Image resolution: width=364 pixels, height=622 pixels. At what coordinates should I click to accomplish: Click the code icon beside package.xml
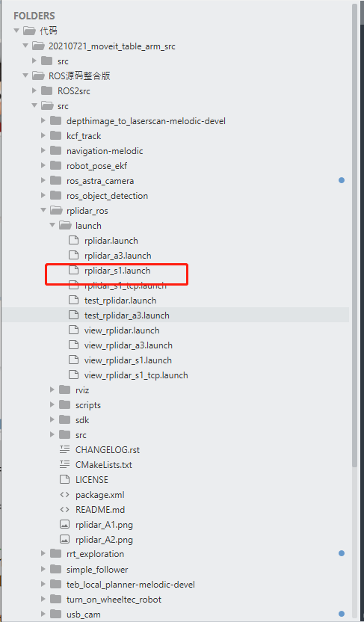(x=64, y=495)
